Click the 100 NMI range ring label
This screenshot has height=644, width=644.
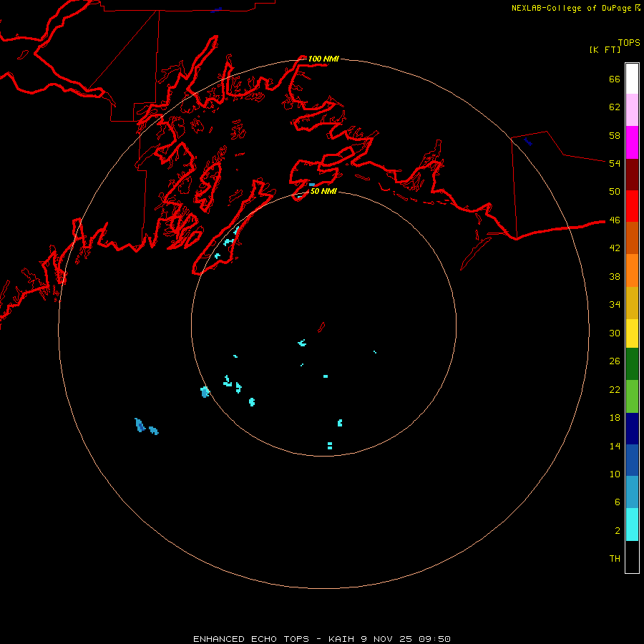click(x=323, y=59)
